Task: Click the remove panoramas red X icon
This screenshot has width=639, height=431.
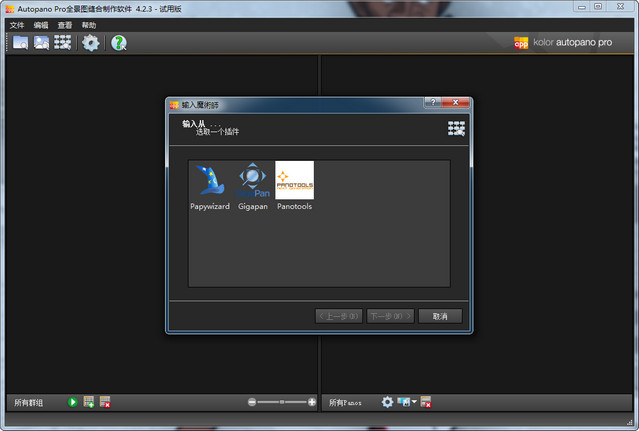Action: (x=426, y=402)
